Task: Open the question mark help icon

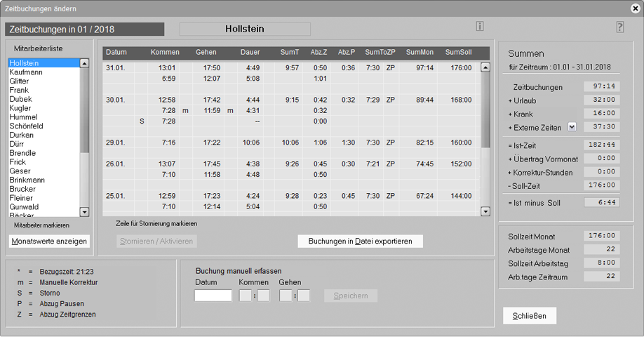Action: (620, 27)
